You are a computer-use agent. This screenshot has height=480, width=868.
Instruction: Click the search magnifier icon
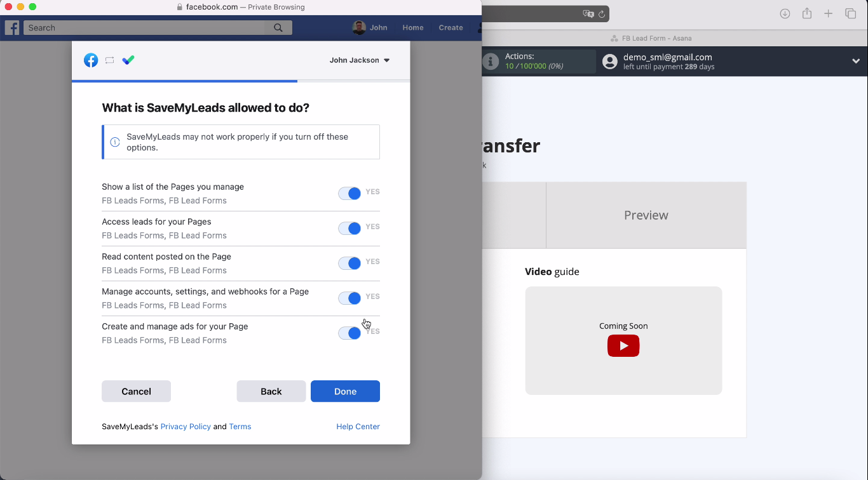278,28
